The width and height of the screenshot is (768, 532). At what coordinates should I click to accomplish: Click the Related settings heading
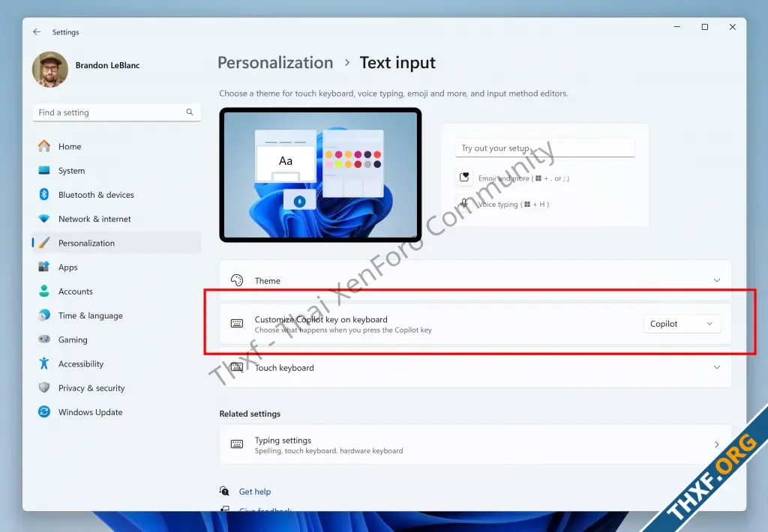click(250, 414)
